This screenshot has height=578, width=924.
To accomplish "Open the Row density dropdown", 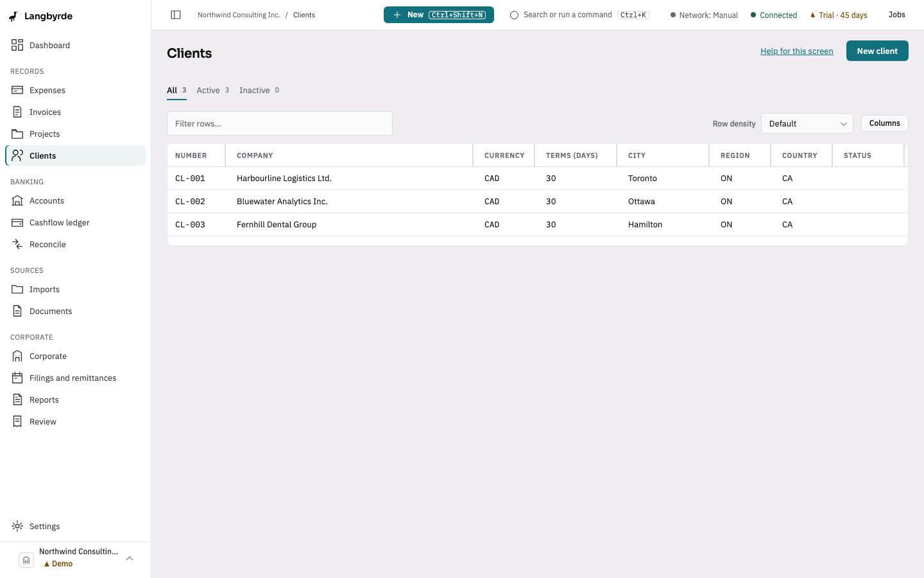I will tap(807, 123).
